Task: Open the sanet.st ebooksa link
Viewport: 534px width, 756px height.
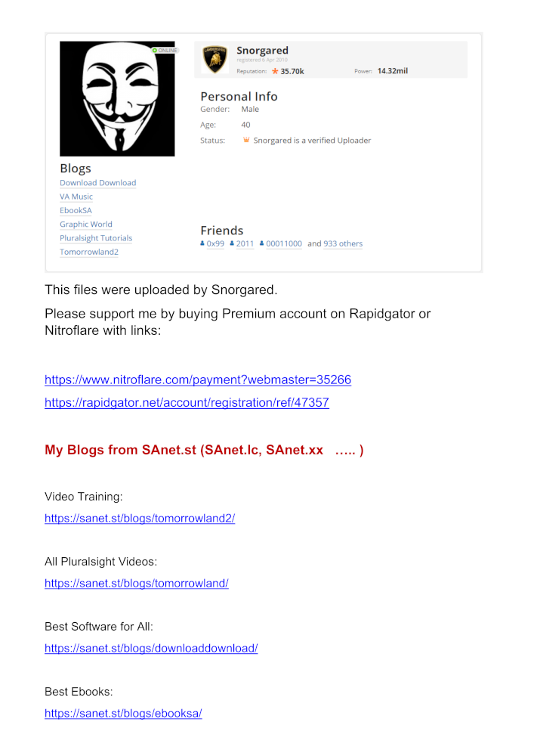Action: (x=123, y=714)
